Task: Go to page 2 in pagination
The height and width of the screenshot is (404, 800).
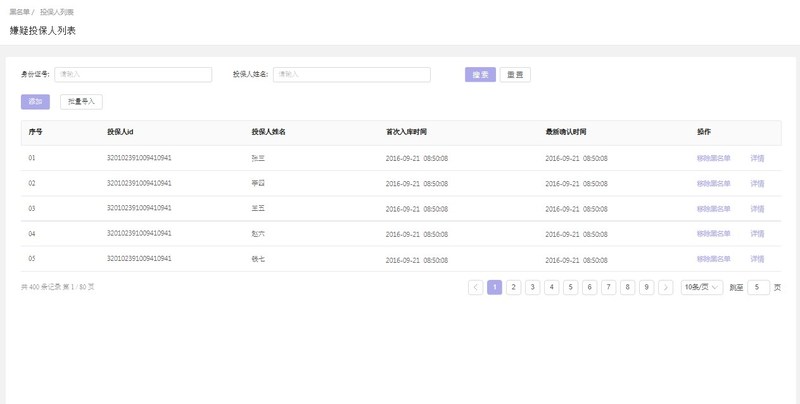Action: click(513, 287)
